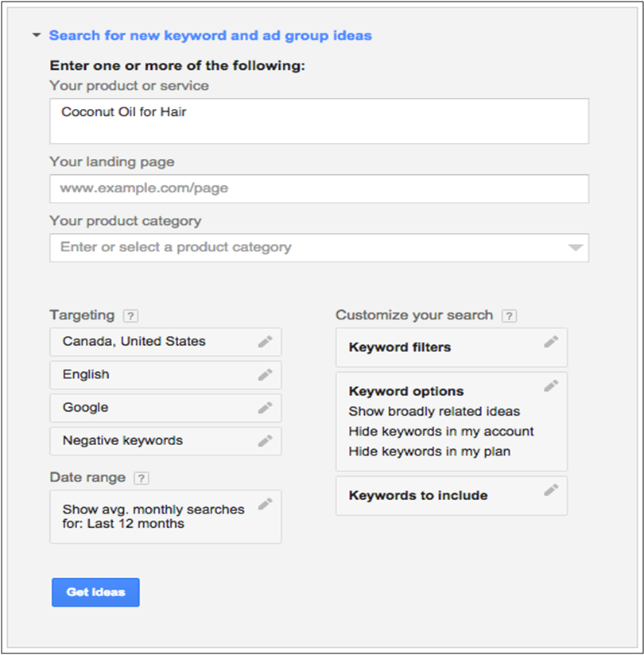Click the pencil icon beside English language
Viewport: 644px width, 655px height.
click(265, 374)
